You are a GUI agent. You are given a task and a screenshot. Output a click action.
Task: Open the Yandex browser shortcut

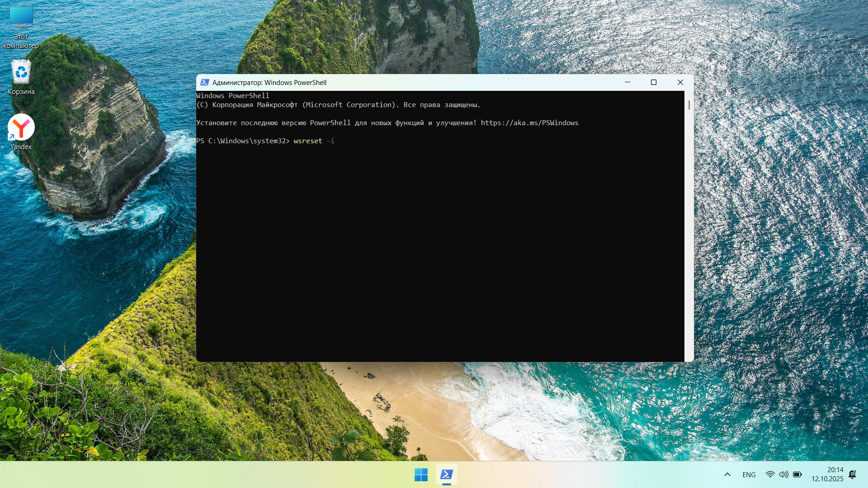tap(21, 127)
